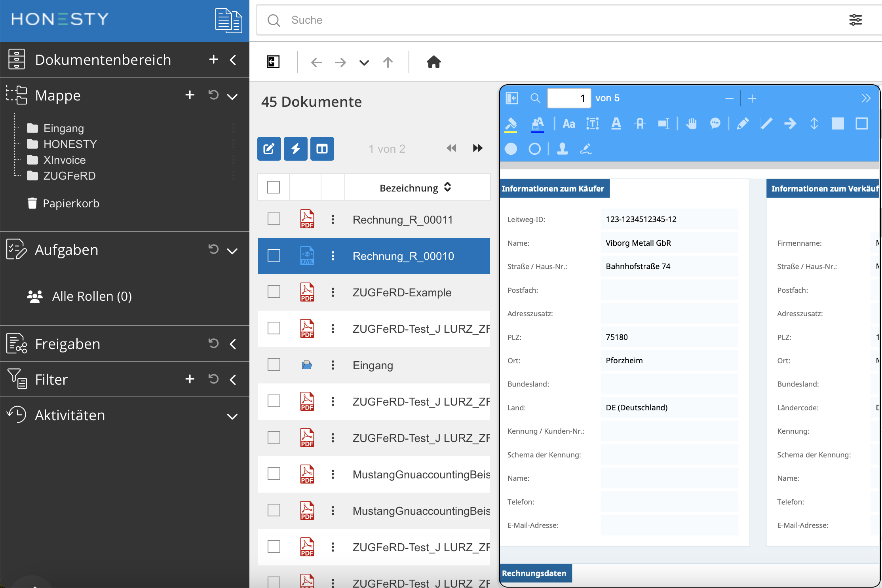Open the row menu for Rechnung_R_00011
Image resolution: width=882 pixels, height=588 pixels.
coord(333,219)
